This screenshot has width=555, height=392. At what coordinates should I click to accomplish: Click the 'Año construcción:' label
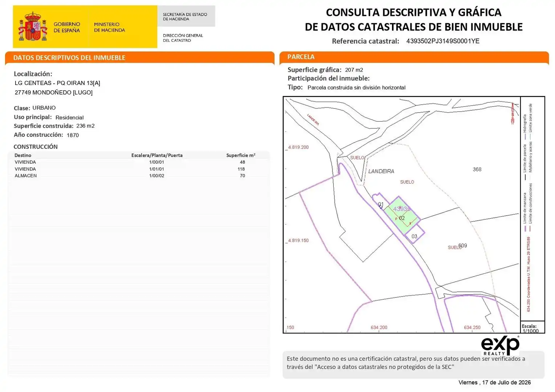(38, 135)
